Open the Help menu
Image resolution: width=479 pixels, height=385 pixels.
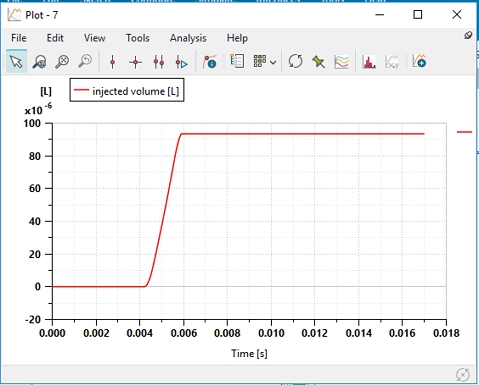coord(237,38)
